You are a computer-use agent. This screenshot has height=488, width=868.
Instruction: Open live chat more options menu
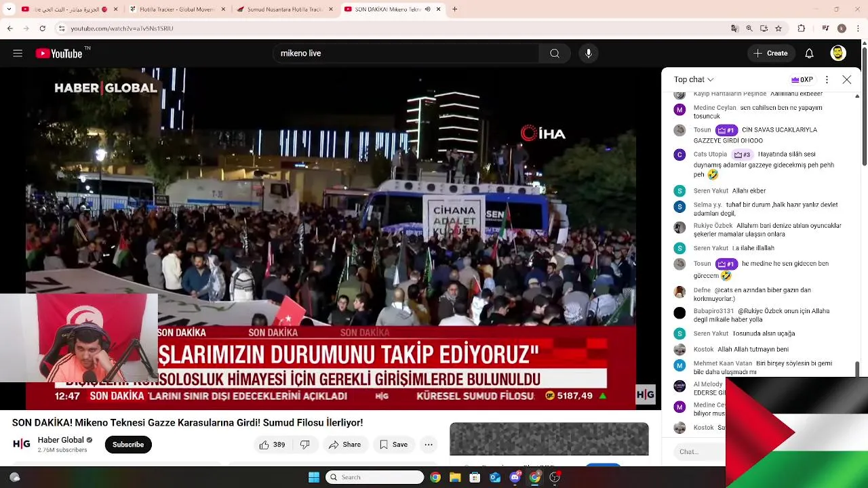(x=827, y=79)
